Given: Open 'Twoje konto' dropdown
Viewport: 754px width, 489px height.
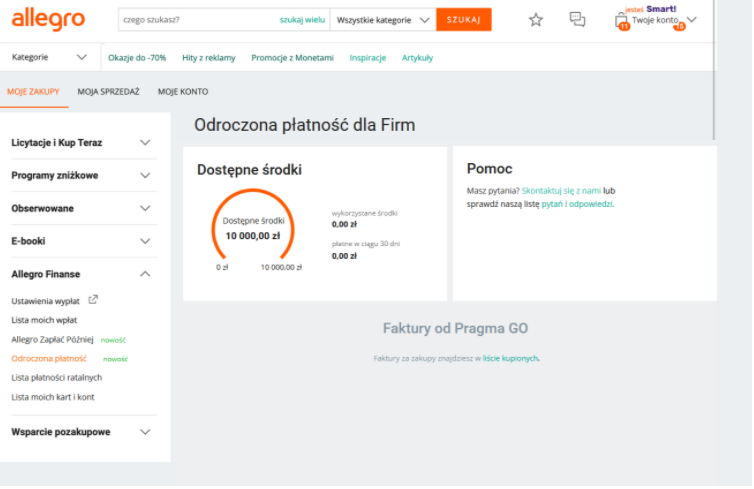Looking at the screenshot, I should click(x=664, y=20).
